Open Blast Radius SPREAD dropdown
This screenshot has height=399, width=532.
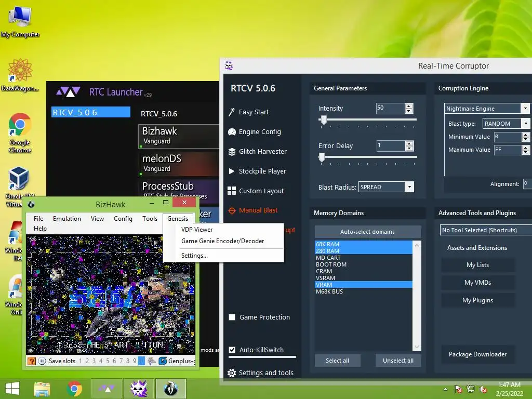coord(409,187)
